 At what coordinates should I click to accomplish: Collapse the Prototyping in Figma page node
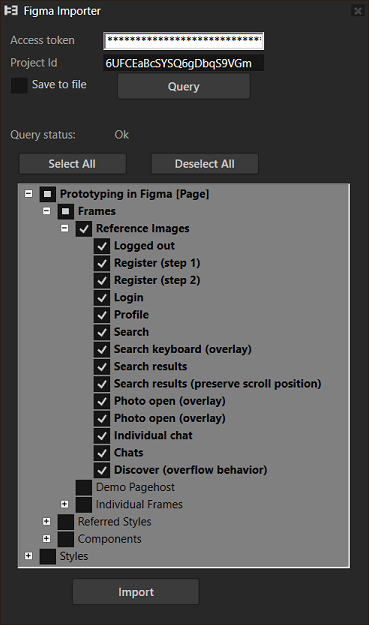click(28, 194)
